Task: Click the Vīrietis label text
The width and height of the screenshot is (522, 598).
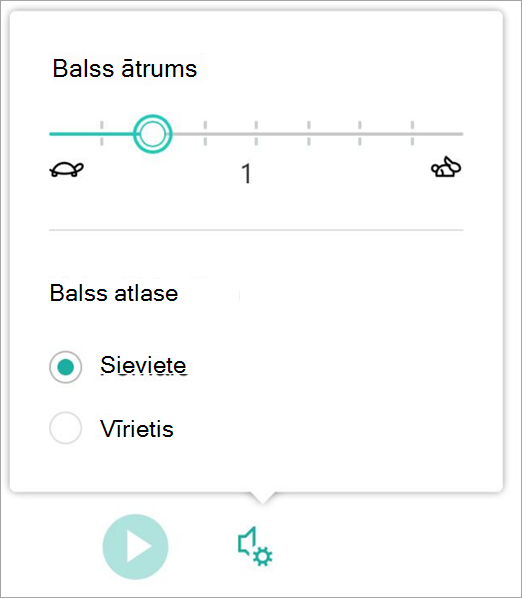Action: [x=137, y=429]
